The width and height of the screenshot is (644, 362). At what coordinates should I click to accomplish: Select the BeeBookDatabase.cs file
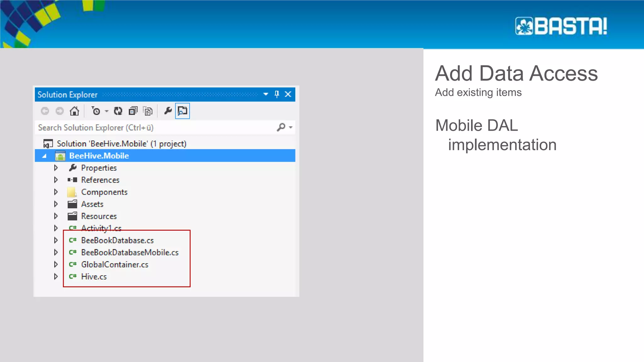pyautogui.click(x=117, y=240)
